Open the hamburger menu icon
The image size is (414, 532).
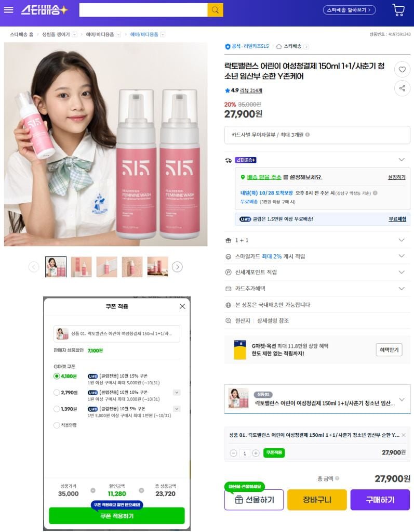click(x=8, y=10)
